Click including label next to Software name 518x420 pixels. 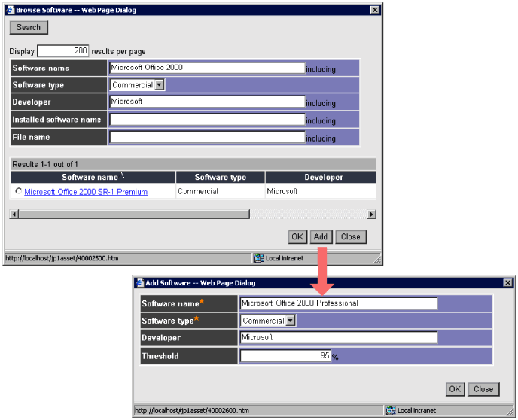coord(321,69)
